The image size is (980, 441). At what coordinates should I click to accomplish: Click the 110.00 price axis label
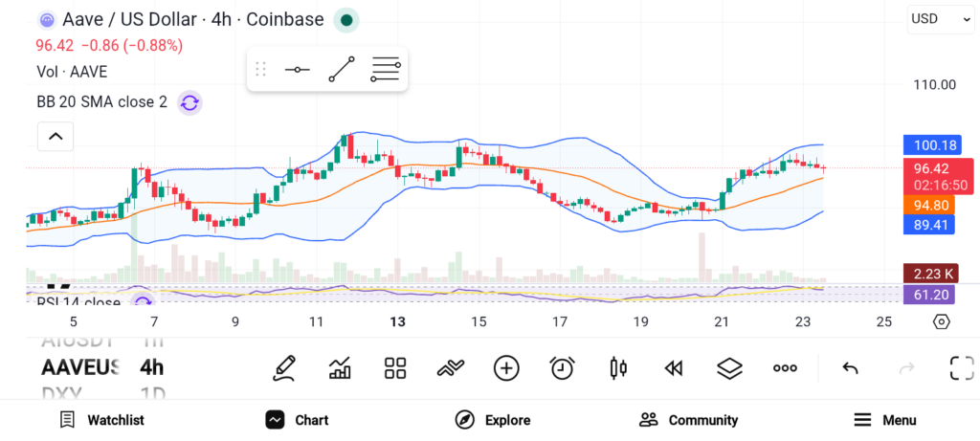935,85
